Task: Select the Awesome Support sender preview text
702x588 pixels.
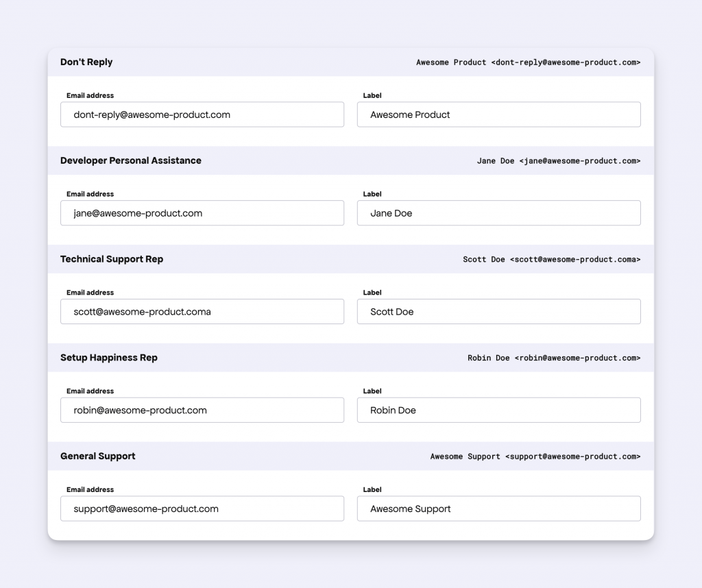Action: click(x=533, y=456)
